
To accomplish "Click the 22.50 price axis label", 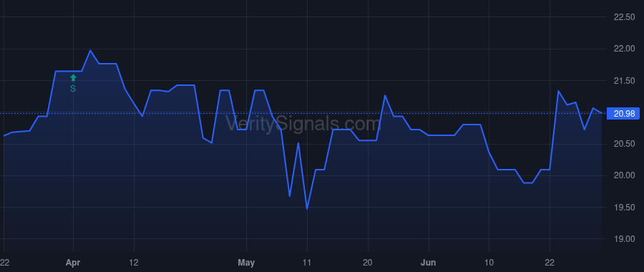I will click(624, 17).
